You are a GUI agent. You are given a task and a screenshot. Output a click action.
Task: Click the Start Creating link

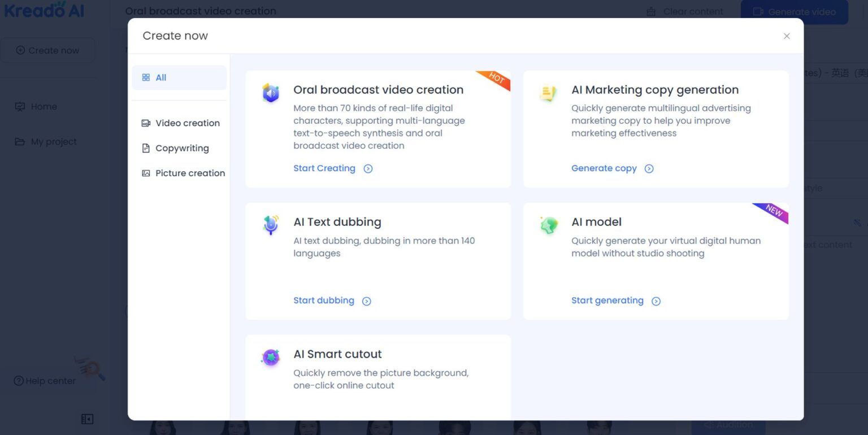tap(324, 168)
